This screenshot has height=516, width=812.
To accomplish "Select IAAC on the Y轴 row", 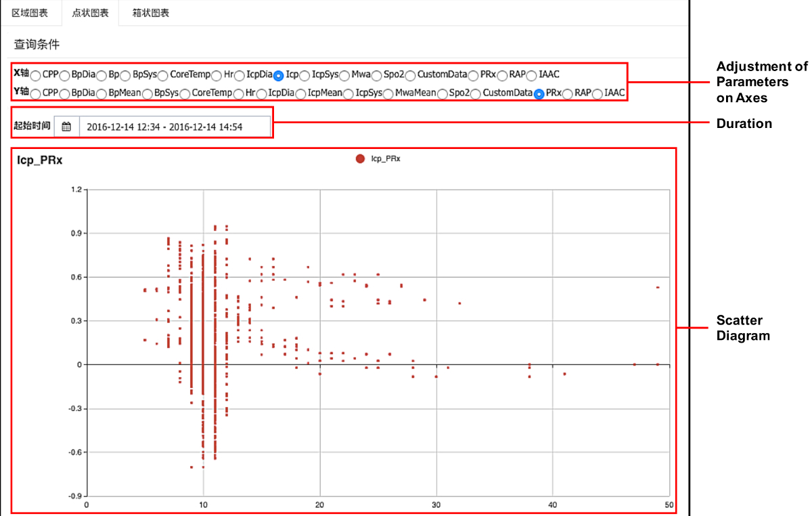I will click(597, 93).
